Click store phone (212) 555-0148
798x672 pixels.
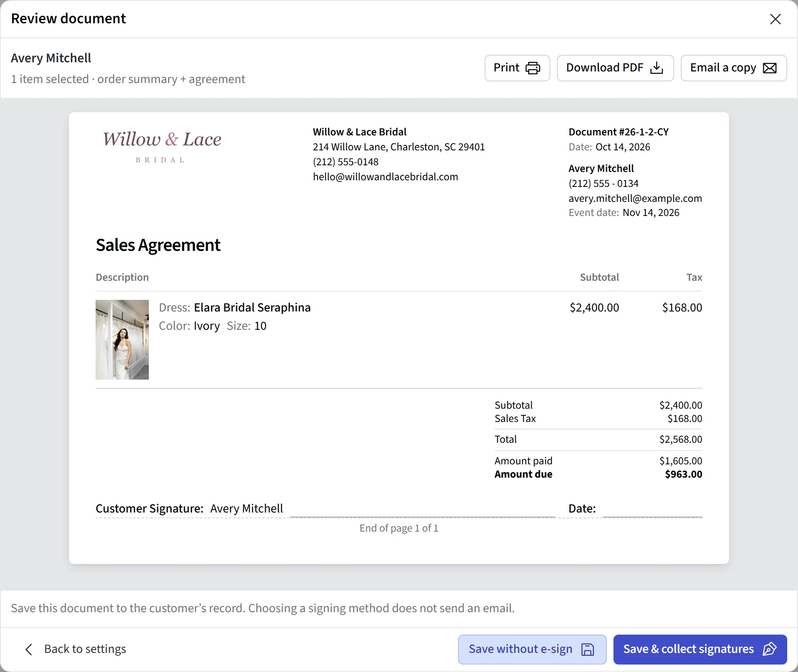[x=346, y=162]
